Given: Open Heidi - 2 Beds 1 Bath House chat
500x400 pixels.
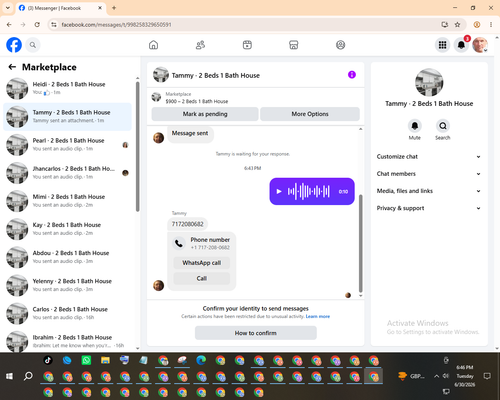Looking at the screenshot, I should coord(67,88).
